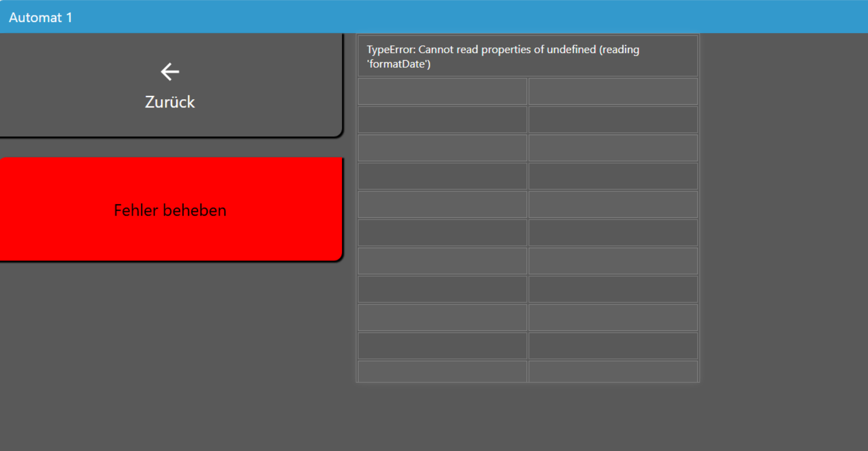Select ninth empty table row's right cell

coord(612,318)
